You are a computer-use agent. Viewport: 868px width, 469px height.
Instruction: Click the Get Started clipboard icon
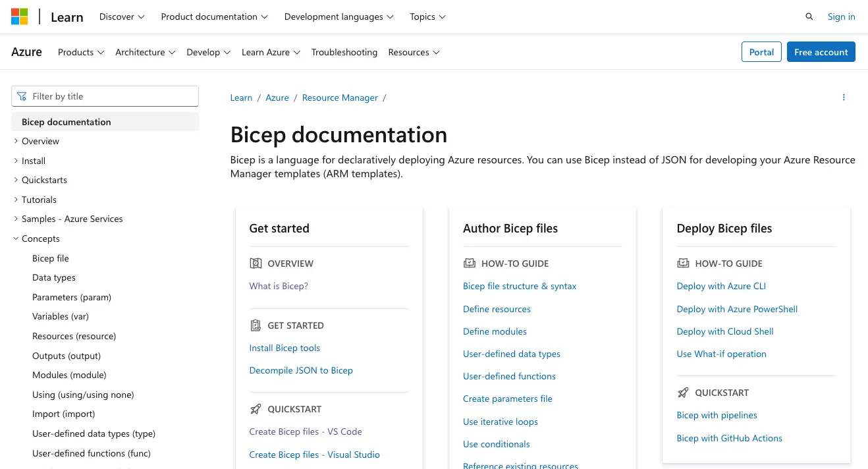point(256,325)
